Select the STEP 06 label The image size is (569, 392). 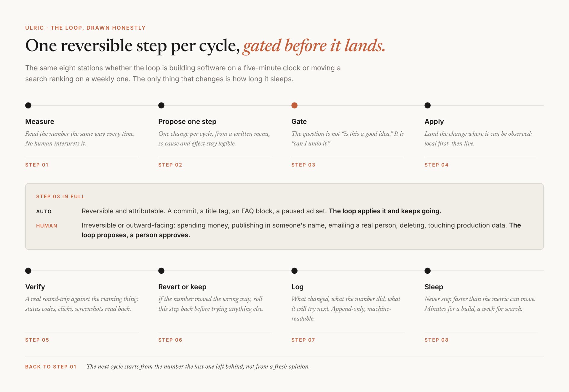coord(170,340)
